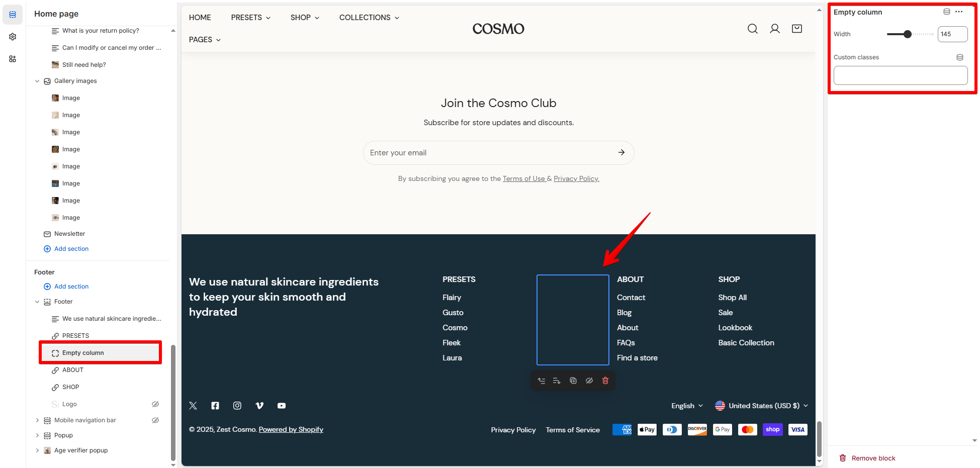Image resolution: width=980 pixels, height=468 pixels.
Task: Click the Mastercard payment icon
Action: tap(748, 429)
